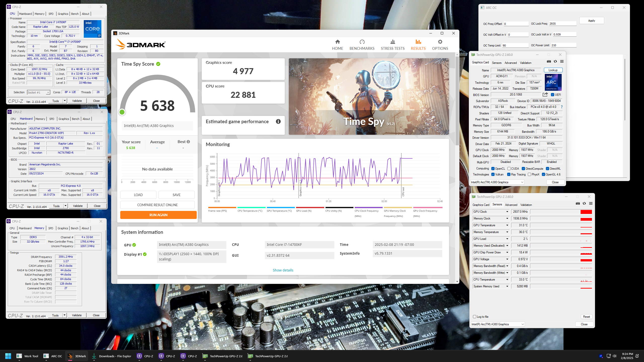
Task: Open the Tools dropdown arrow in top CPU-Z window
Action: click(65, 101)
